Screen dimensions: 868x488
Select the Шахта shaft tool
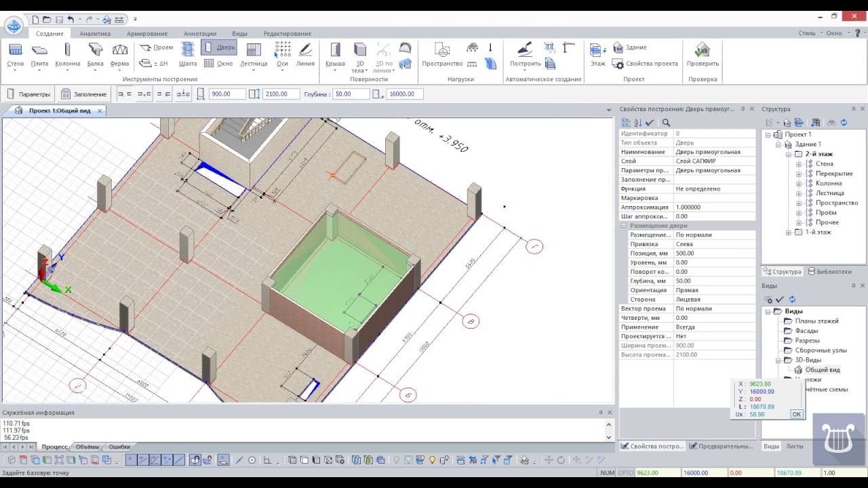(x=188, y=56)
